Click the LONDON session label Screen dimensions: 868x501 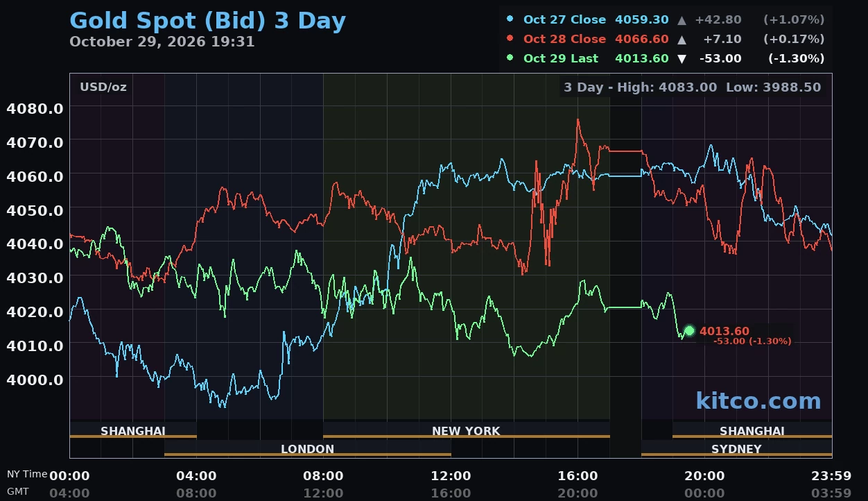(308, 449)
